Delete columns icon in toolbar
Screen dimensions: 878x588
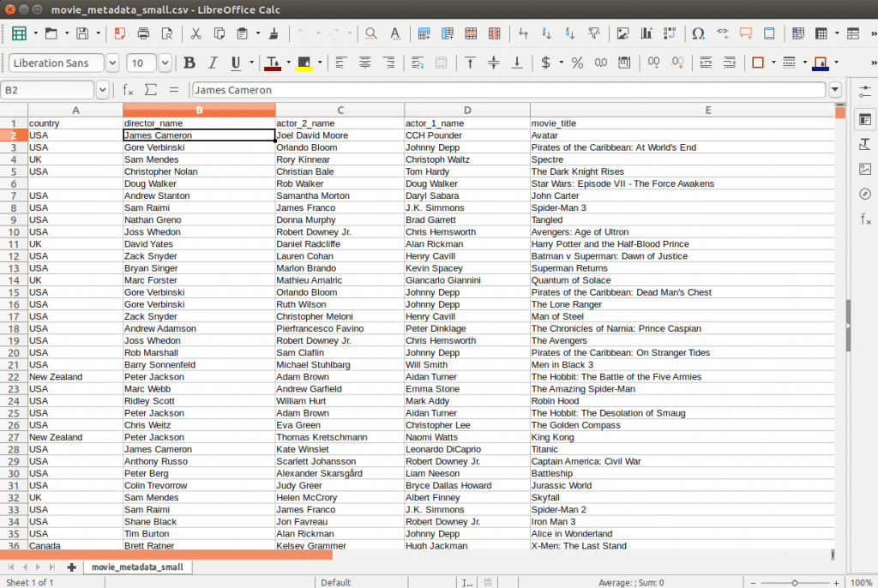click(495, 33)
